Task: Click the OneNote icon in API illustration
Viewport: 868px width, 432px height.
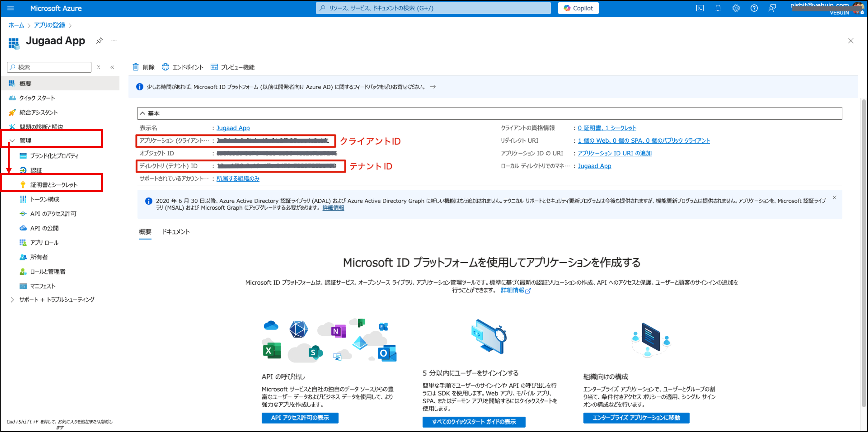Action: point(338,331)
